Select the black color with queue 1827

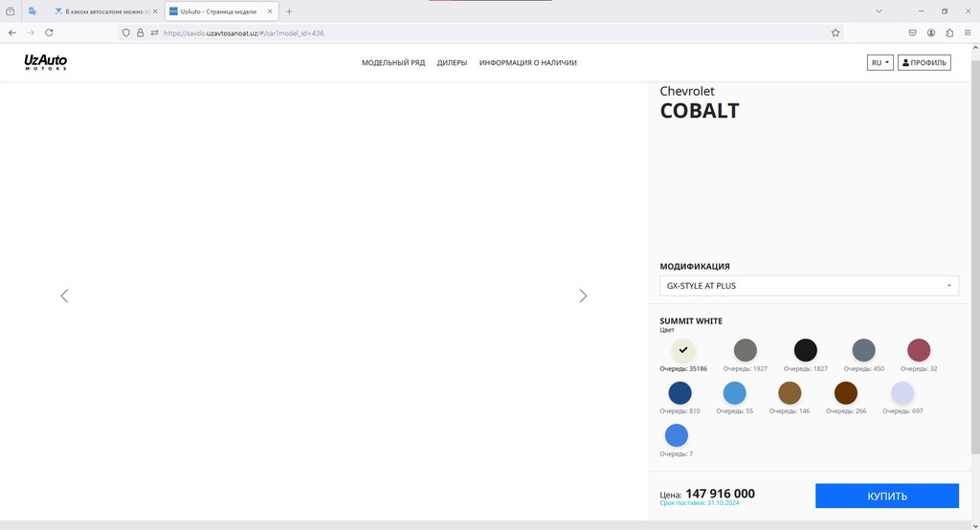(x=806, y=350)
